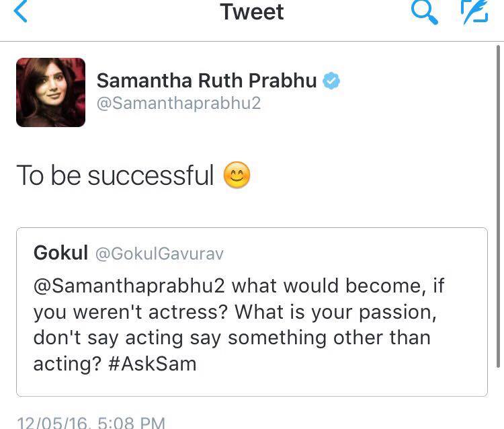Tap the @Samanthaprabhu2 mention in the quoted tweet
504x429 pixels.
click(x=132, y=285)
